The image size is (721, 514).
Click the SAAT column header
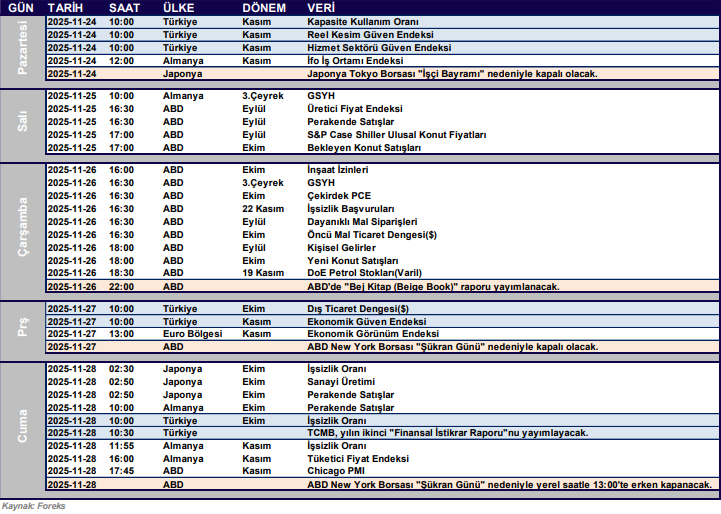click(x=126, y=7)
